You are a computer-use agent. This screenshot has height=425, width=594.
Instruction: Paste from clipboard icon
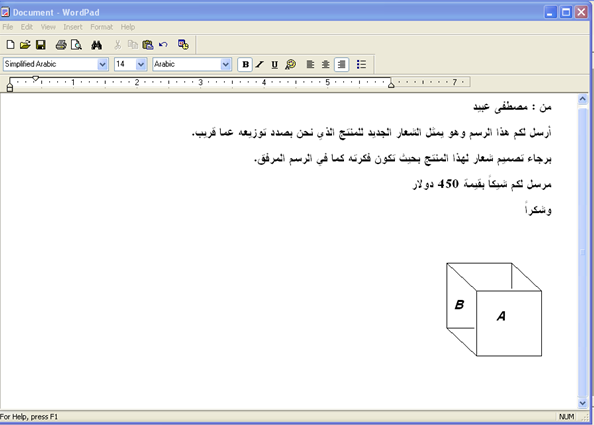coord(148,45)
